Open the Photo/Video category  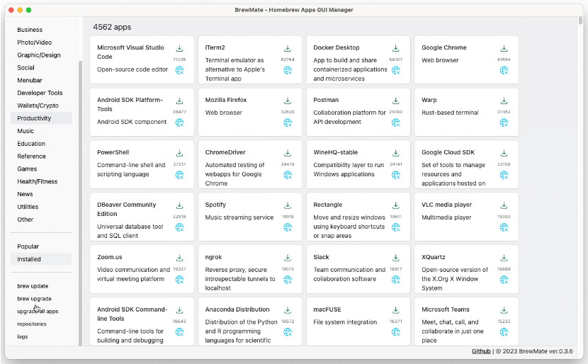[35, 42]
